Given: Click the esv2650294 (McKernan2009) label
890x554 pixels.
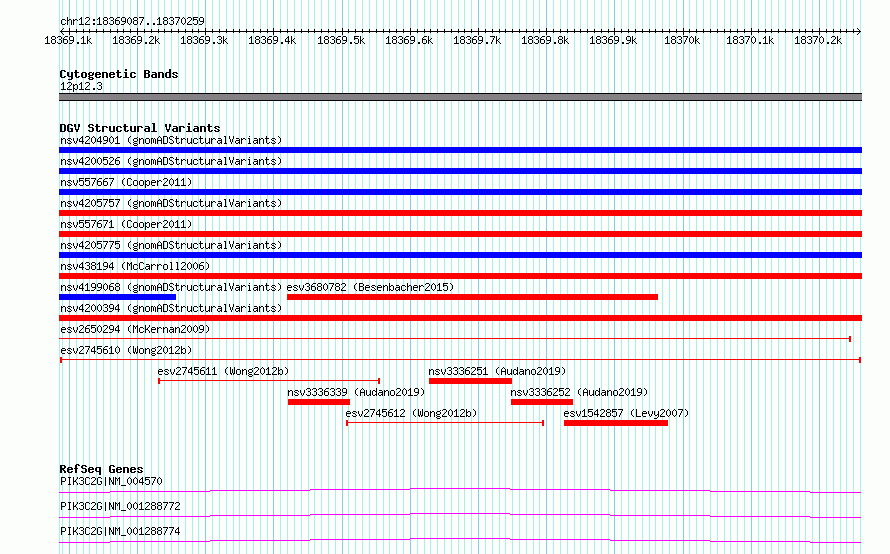Looking at the screenshot, I should [x=135, y=330].
